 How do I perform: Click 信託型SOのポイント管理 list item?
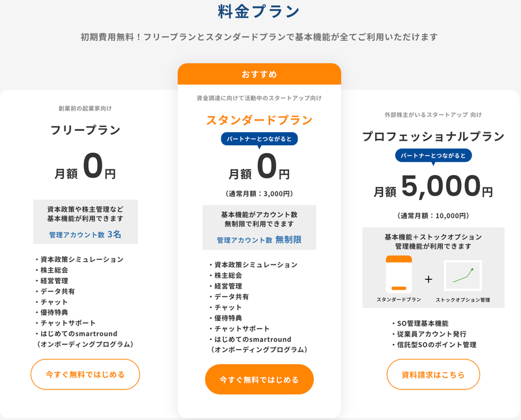pyautogui.click(x=434, y=344)
